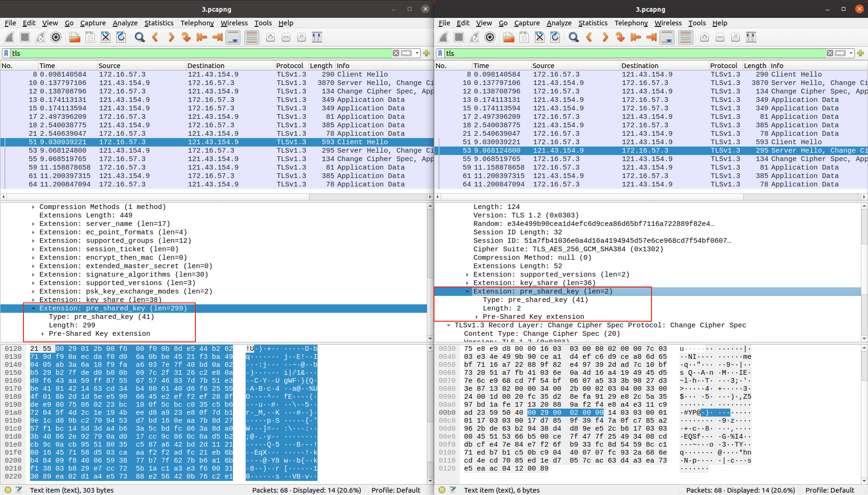The width and height of the screenshot is (868, 495).
Task: Open capture options gear in left window
Action: coord(56,37)
